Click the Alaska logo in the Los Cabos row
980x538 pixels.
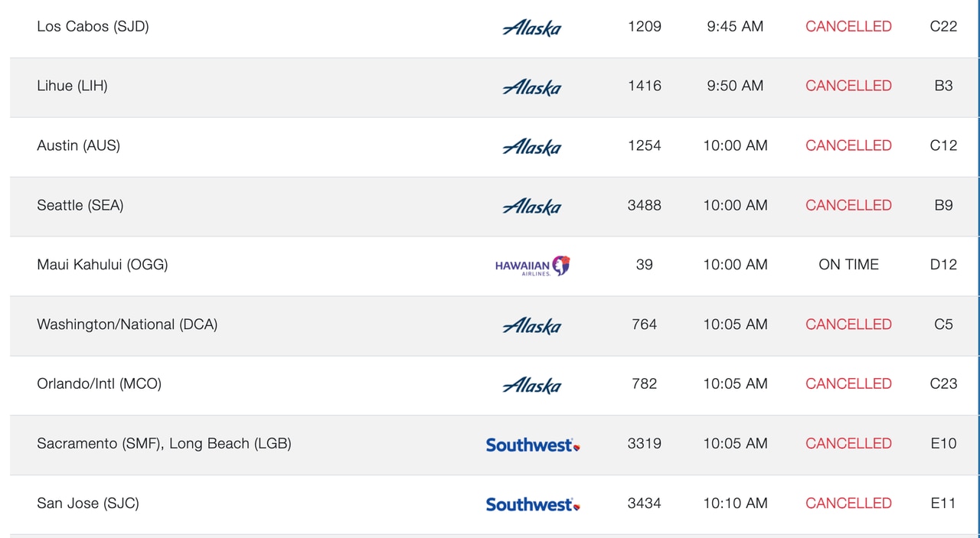[532, 28]
